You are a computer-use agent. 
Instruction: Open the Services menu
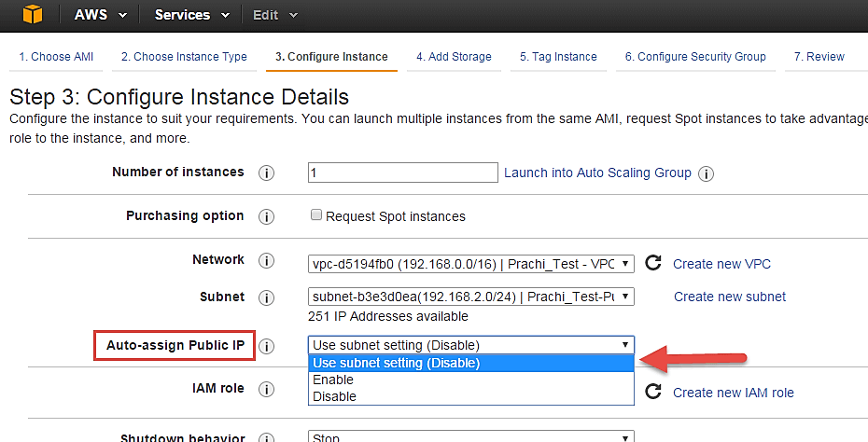pos(194,15)
